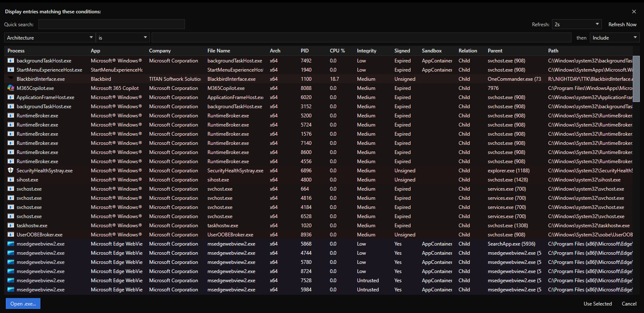Sort by the Sandbox column header
Image resolution: width=644 pixels, height=313 pixels.
[x=432, y=51]
